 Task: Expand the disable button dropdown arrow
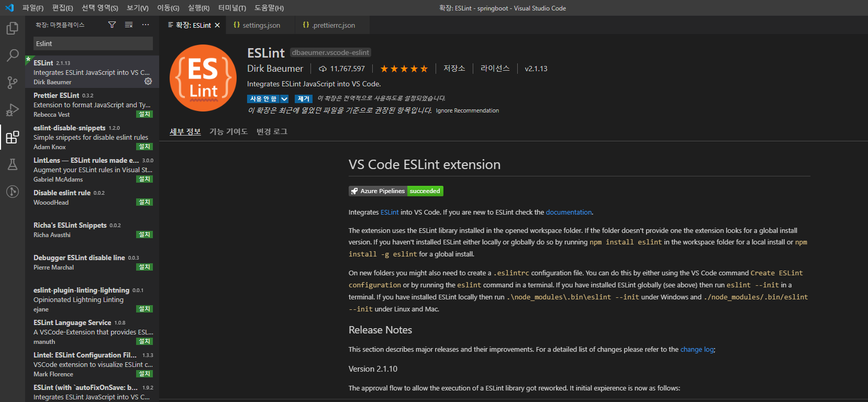coord(284,99)
